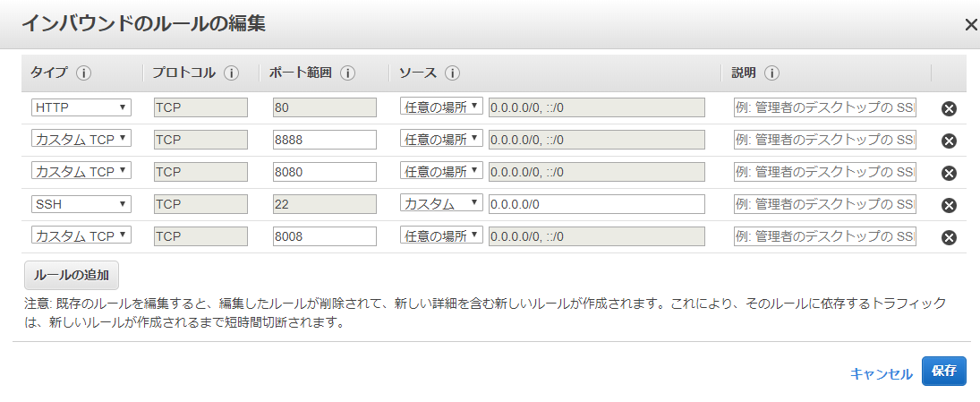This screenshot has width=980, height=402.
Task: Open source dropdown for HTTP rule
Action: tap(442, 107)
